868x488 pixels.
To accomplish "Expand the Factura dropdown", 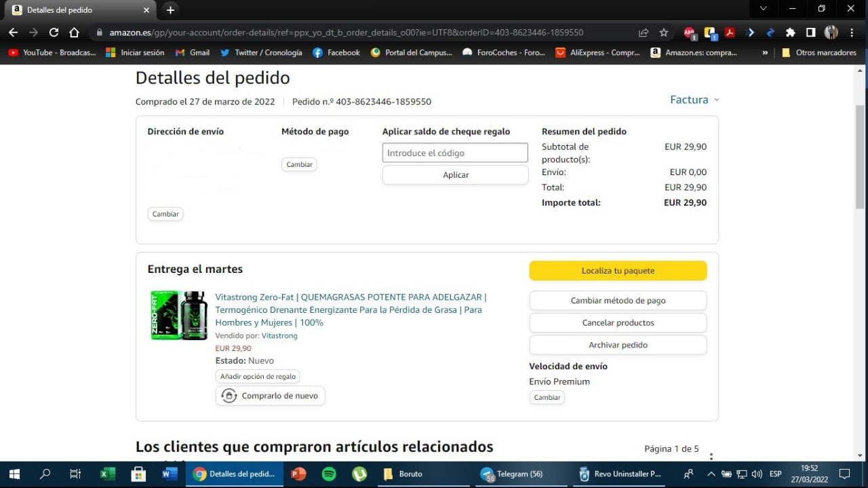I will point(694,100).
